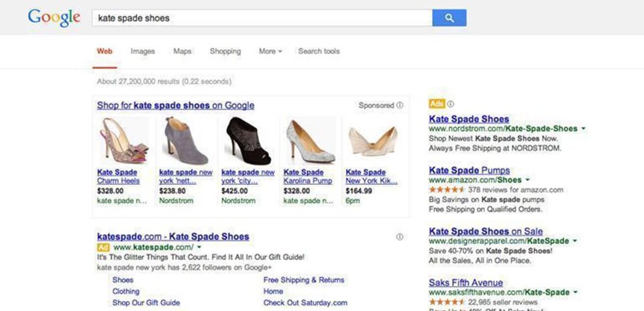Open the Shop Our Gift Guide sitelink
The width and height of the screenshot is (644, 311).
[x=146, y=303]
